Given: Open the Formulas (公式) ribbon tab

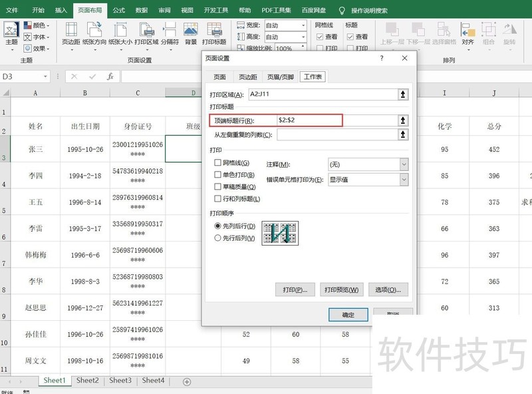Looking at the screenshot, I should pos(119,10).
